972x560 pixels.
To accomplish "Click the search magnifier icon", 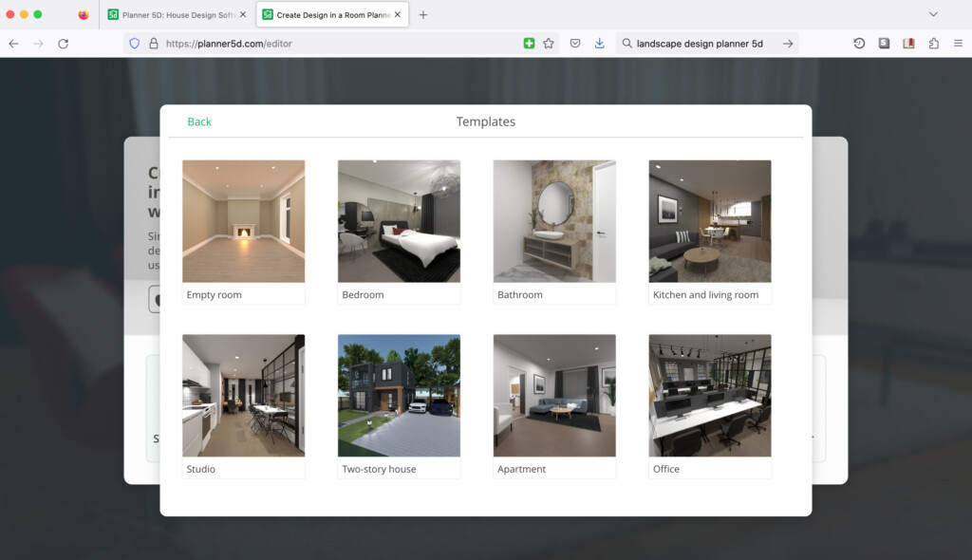I will (626, 44).
